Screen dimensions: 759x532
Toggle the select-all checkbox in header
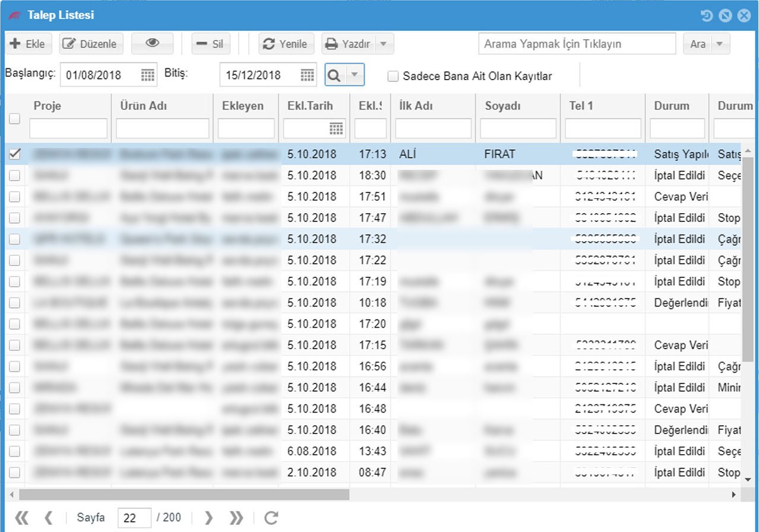point(15,118)
